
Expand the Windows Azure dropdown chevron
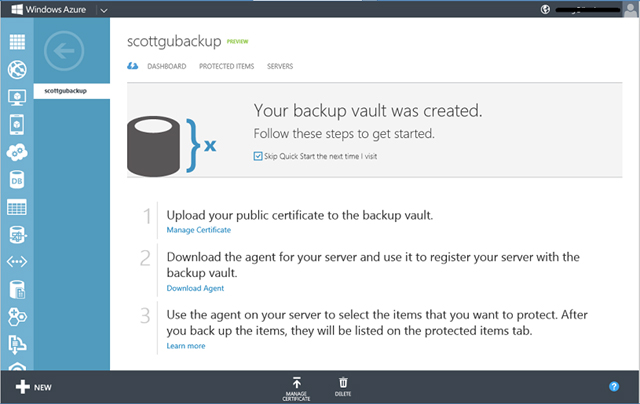(x=103, y=9)
